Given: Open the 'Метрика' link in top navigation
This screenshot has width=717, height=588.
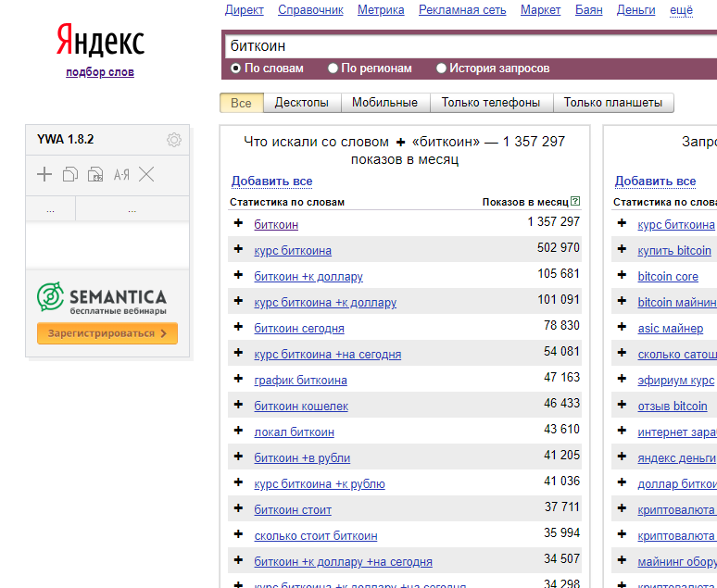Looking at the screenshot, I should click(381, 10).
